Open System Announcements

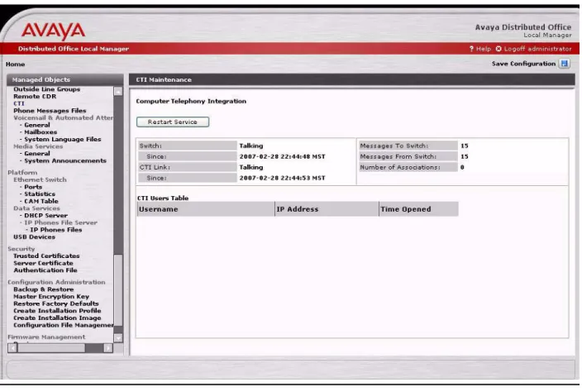coord(65,160)
